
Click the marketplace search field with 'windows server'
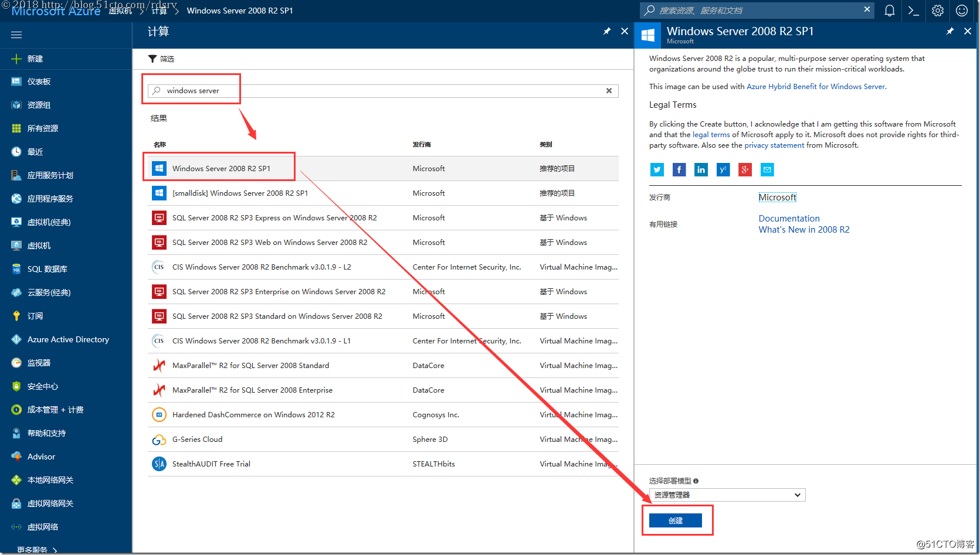tap(383, 91)
